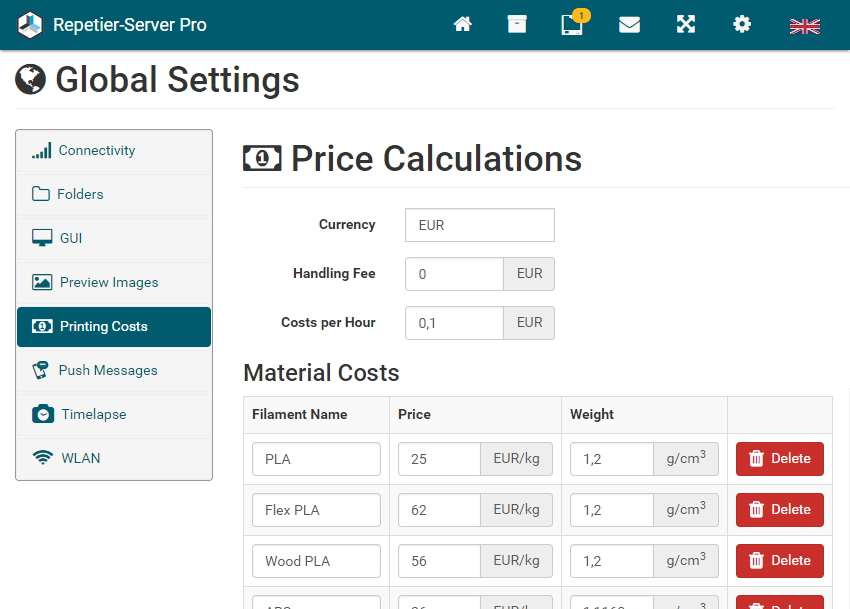850x609 pixels.
Task: Click the Repetier-Server logo icon
Action: [29, 25]
